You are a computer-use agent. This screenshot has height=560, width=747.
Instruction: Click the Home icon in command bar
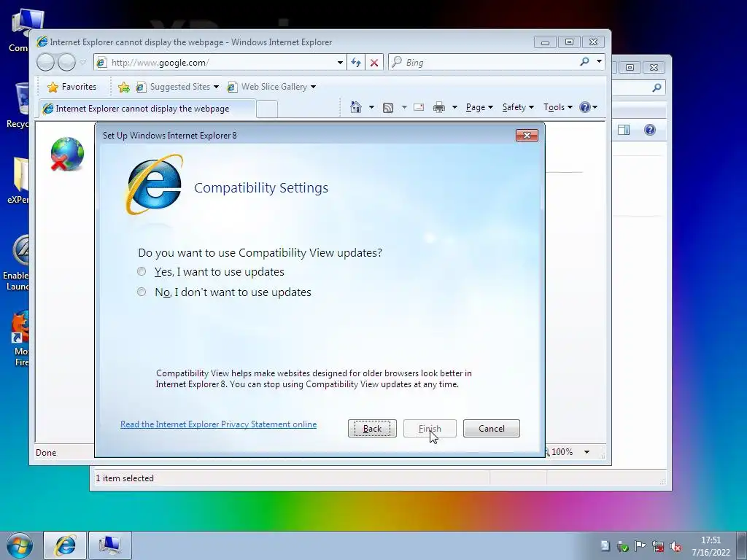tap(356, 107)
